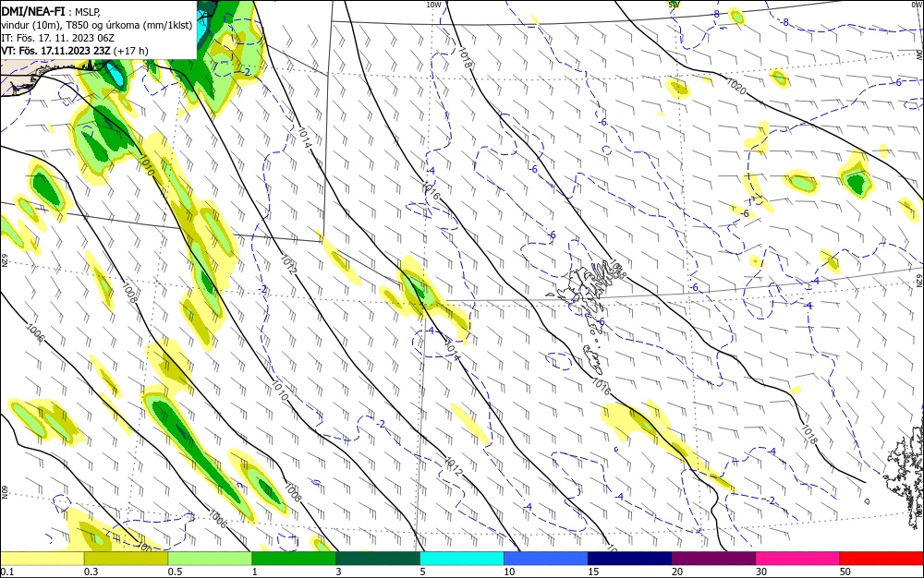Select the olive 0.3 precipitation swatch
The height and width of the screenshot is (578, 924).
click(x=126, y=559)
